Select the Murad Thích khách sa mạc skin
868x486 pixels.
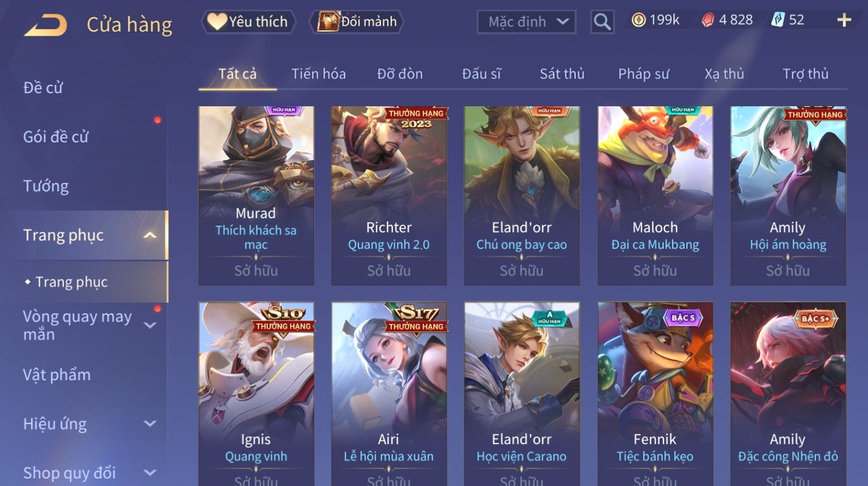256,195
